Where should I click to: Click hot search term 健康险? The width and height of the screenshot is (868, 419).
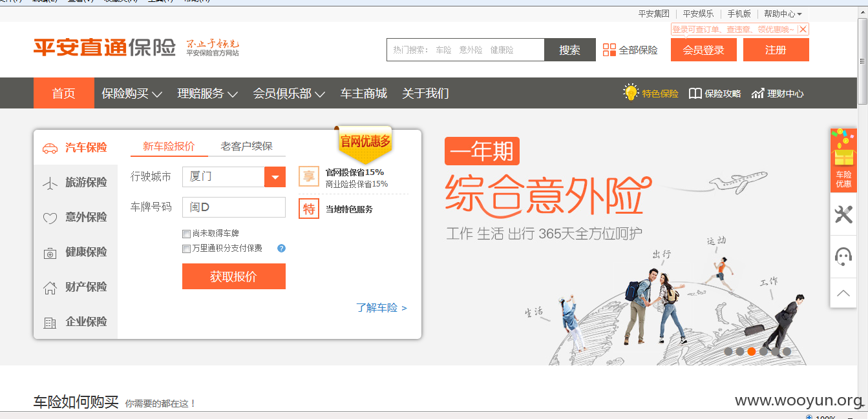pyautogui.click(x=502, y=50)
